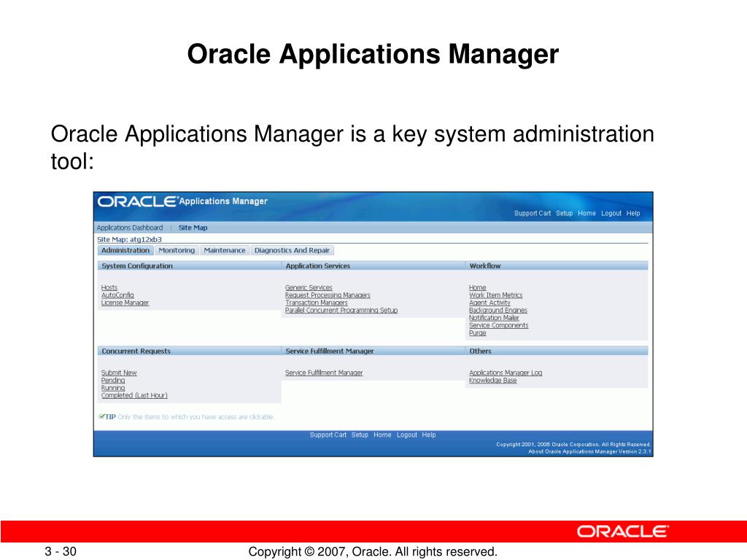747x560 pixels.
Task: Click Logout in the top header
Action: point(611,214)
